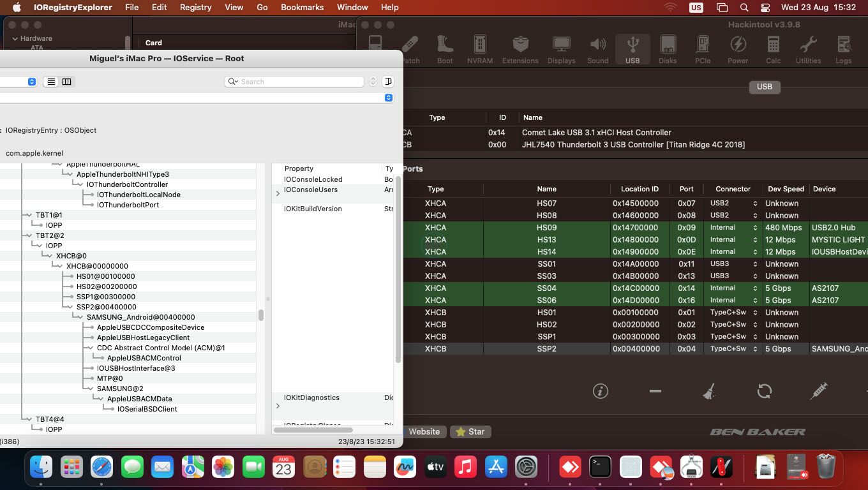Collapse the TBT1@1 tree node
This screenshot has height=490, width=868.
[x=29, y=215]
